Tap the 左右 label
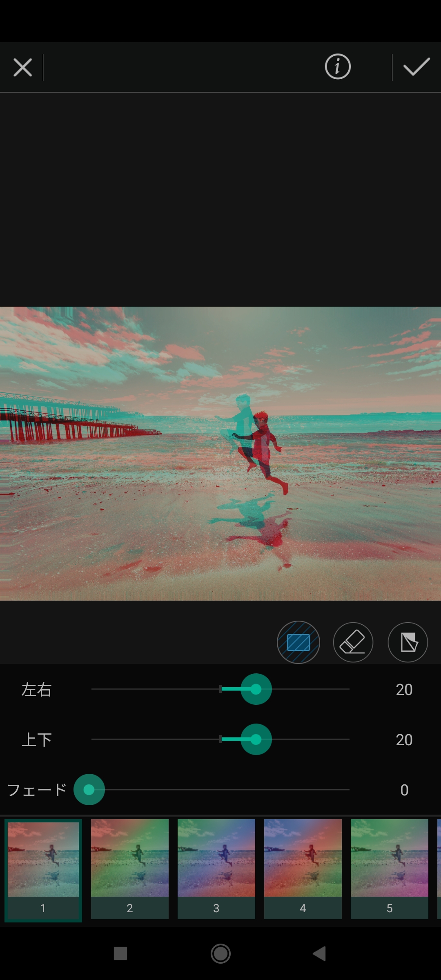Viewport: 441px width, 980px height. (x=36, y=690)
